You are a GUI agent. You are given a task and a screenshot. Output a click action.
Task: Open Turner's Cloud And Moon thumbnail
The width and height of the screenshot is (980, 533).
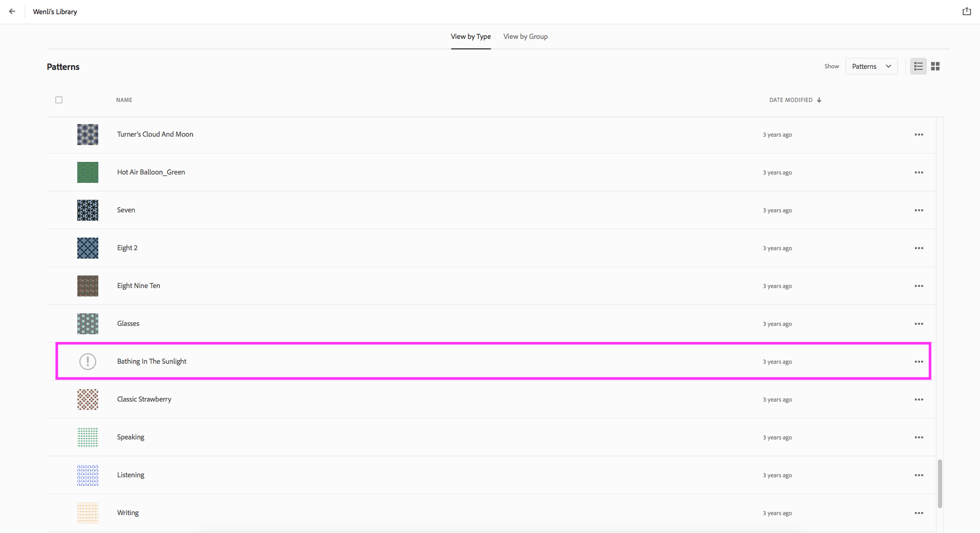(x=88, y=135)
